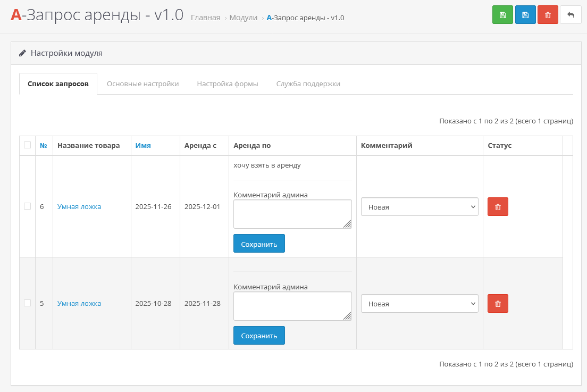Toggle the select-all checkbox in table header
587x392 pixels.
(x=28, y=145)
